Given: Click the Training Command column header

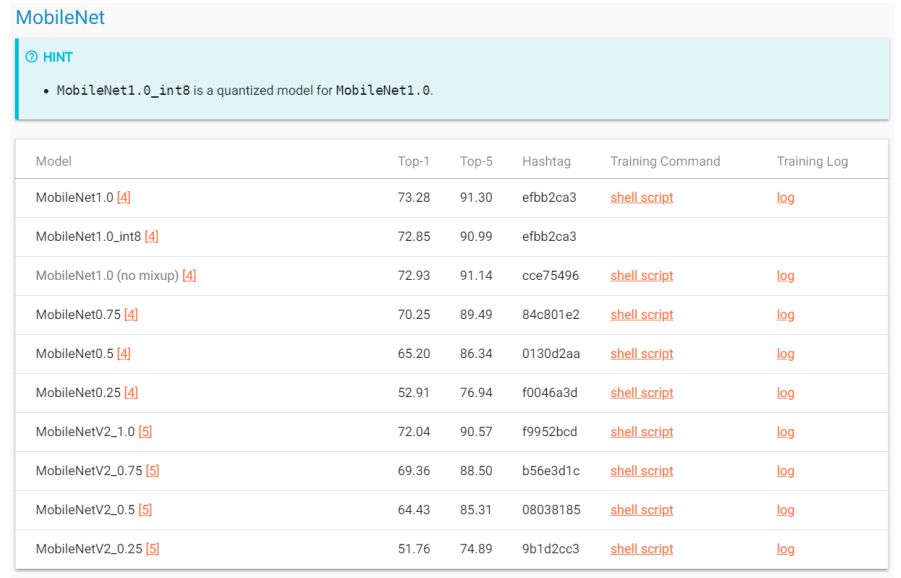Looking at the screenshot, I should point(664,161).
